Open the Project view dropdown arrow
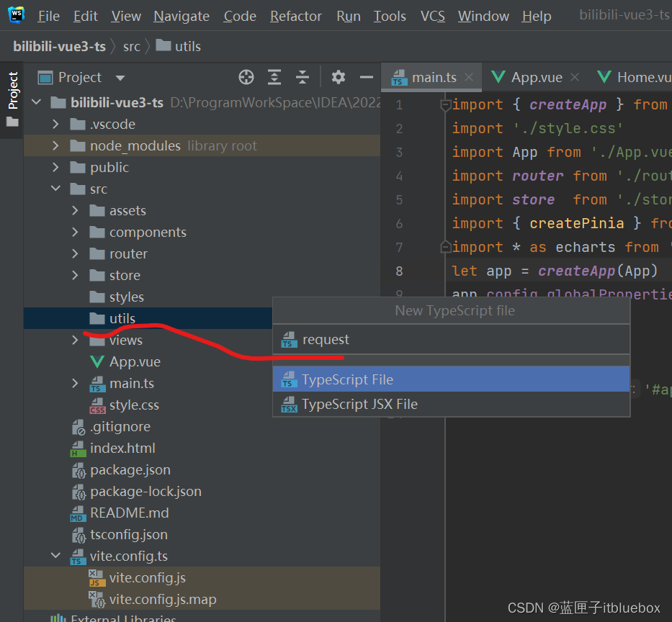Image resolution: width=672 pixels, height=622 pixels. [x=120, y=78]
